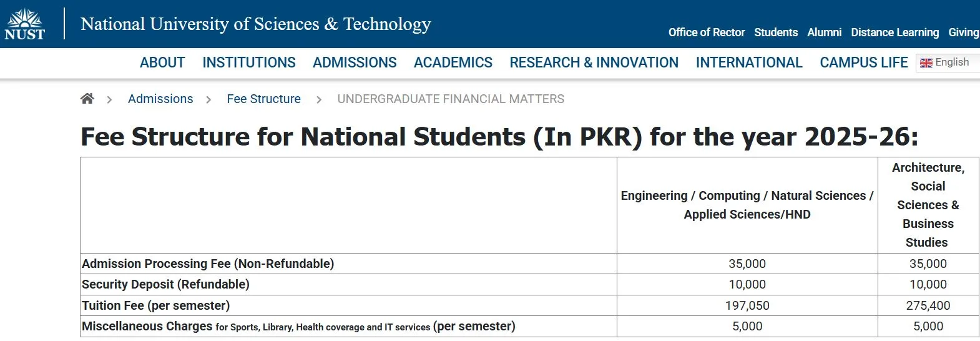Viewport: 980px width, 341px height.
Task: Click the UK flag language icon
Action: 926,63
